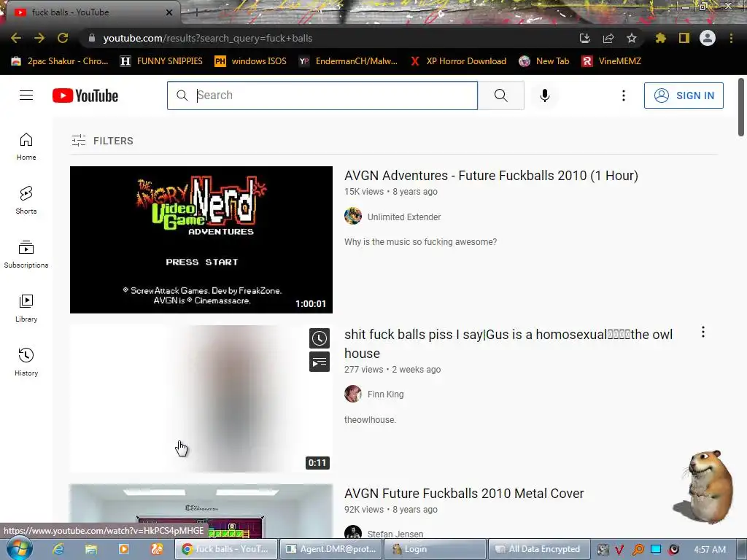Open Shorts from the sidebar

26,200
